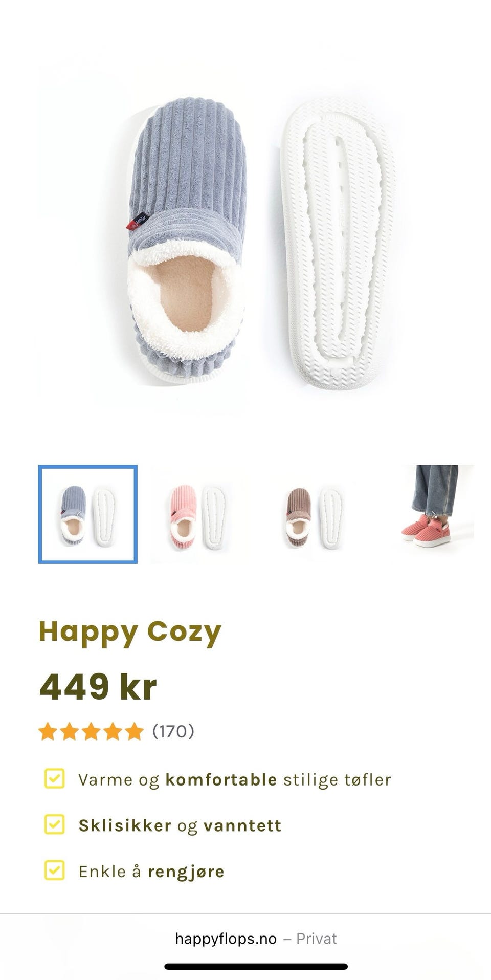Open the (170) reviews count link
The height and width of the screenshot is (980, 491).
click(x=173, y=731)
